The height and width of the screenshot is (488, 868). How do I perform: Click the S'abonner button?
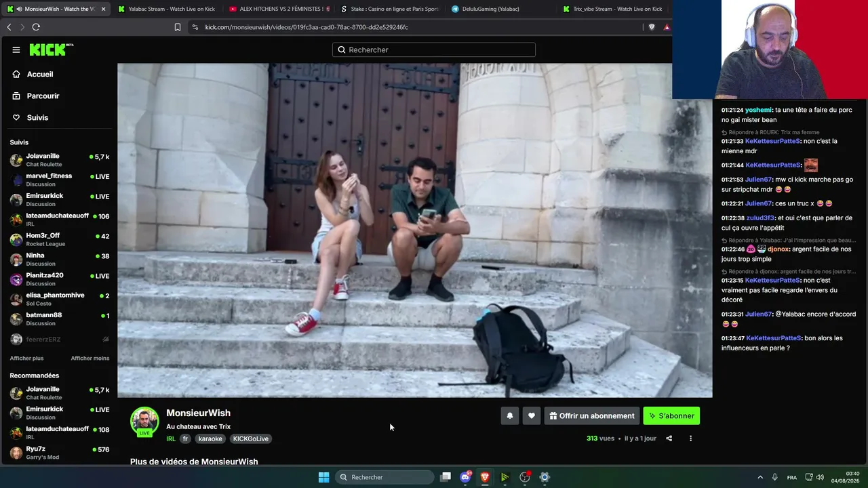point(671,416)
